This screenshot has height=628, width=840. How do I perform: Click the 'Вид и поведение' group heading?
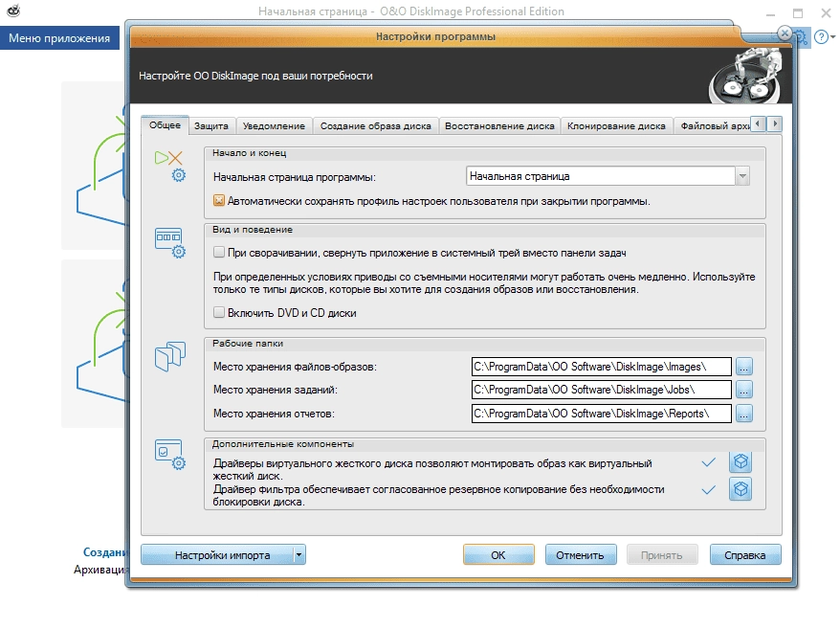coord(253,230)
